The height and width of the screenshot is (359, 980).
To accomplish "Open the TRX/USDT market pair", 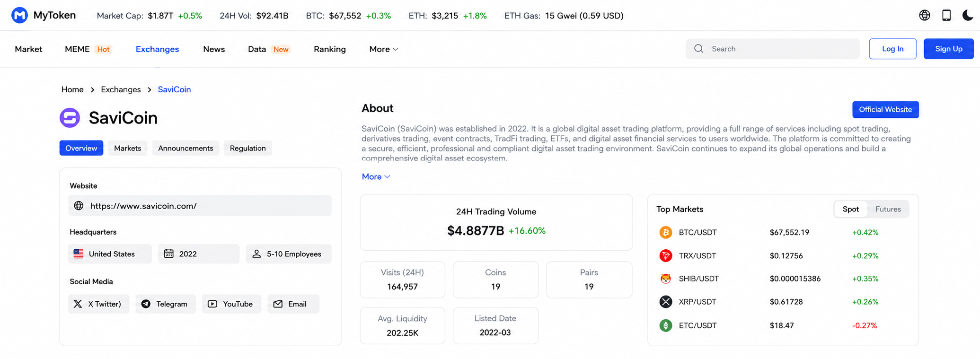I will 697,256.
